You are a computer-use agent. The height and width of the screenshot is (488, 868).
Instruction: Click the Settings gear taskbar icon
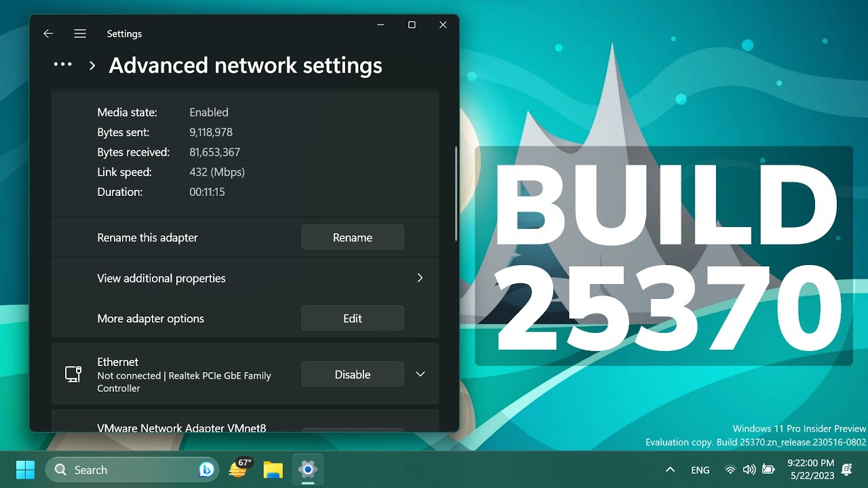[308, 469]
